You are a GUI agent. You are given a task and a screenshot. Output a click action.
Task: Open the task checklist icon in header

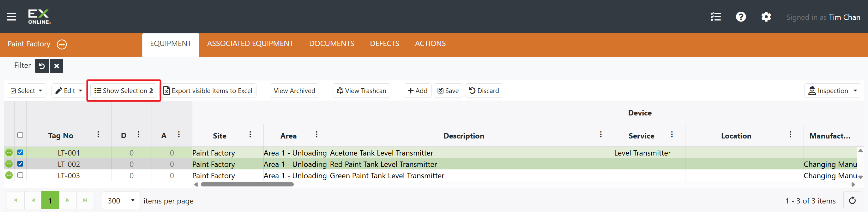point(715,17)
